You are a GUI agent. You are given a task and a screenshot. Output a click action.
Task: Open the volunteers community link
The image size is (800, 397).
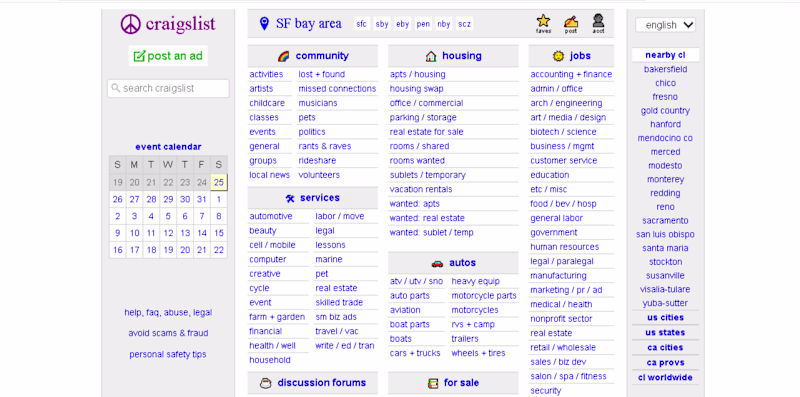tap(319, 175)
